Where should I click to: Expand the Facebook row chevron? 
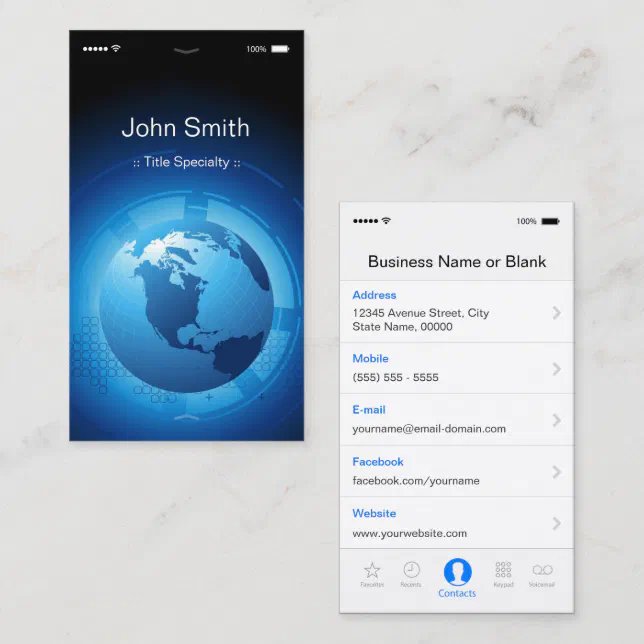[x=557, y=472]
